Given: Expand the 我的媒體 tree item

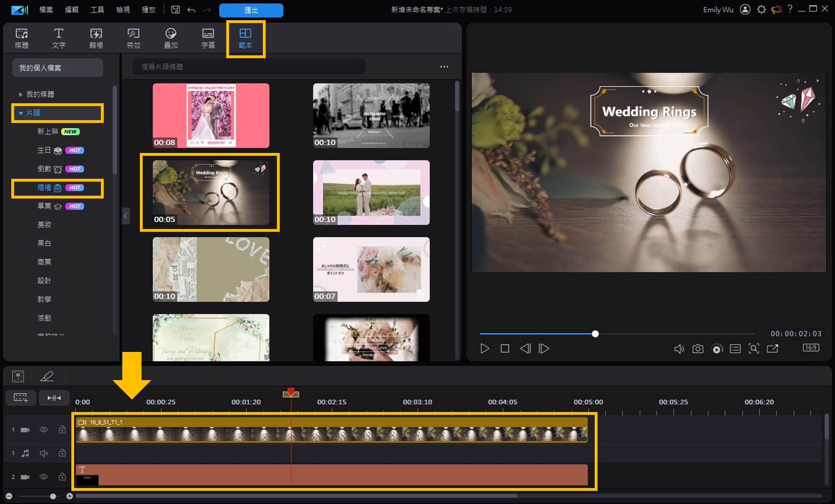Looking at the screenshot, I should click(x=21, y=94).
